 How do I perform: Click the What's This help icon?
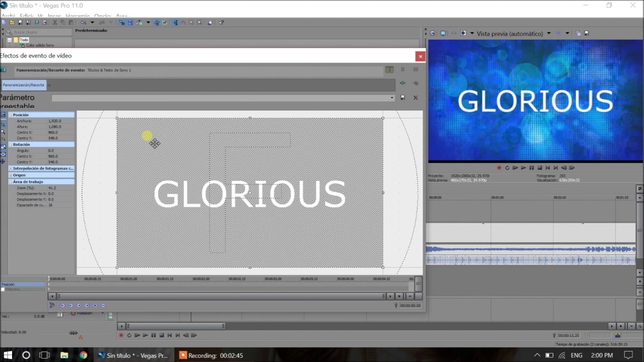tap(221, 23)
